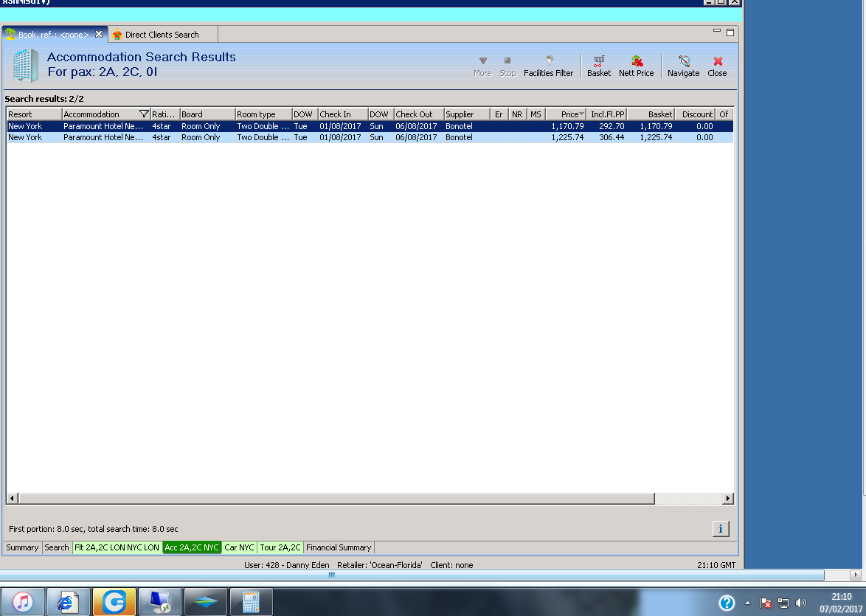
Task: Click the Navigate toolbar icon
Action: tap(683, 66)
